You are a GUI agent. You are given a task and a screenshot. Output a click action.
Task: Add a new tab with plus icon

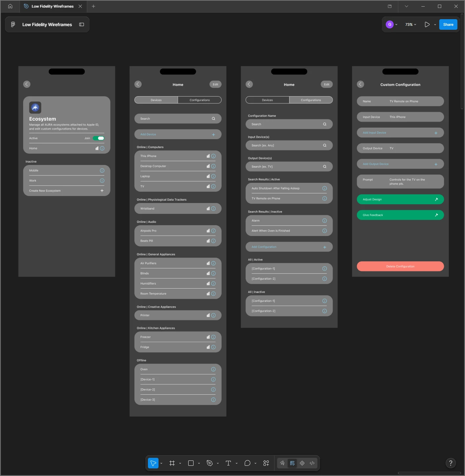(x=93, y=6)
